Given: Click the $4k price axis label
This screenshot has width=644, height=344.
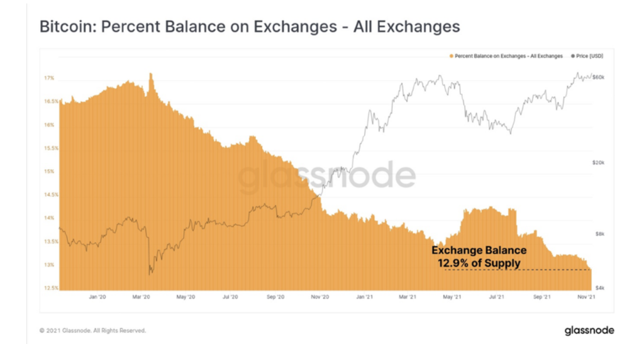Looking at the screenshot, I should pos(599,288).
